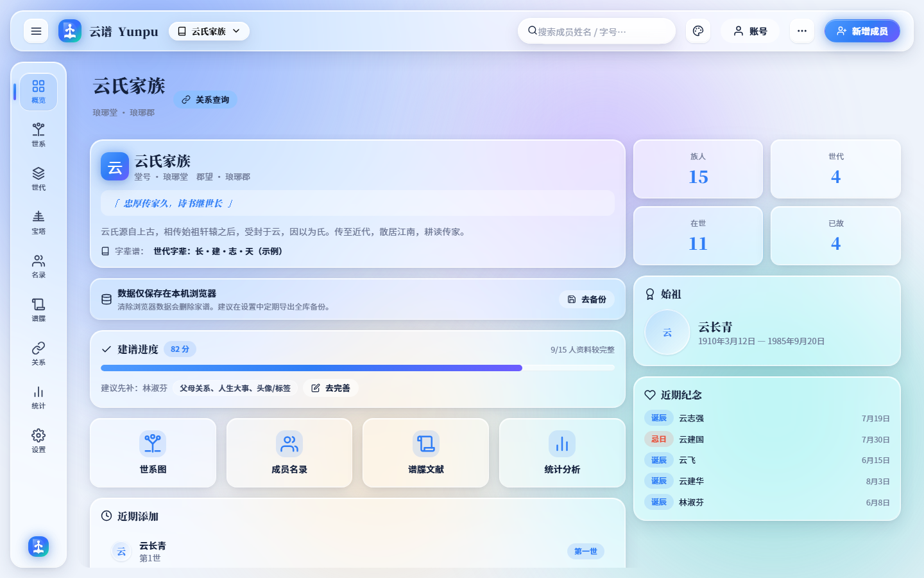Click the 新增成员 add member button
Screen dimensions: 924x578
(x=862, y=31)
